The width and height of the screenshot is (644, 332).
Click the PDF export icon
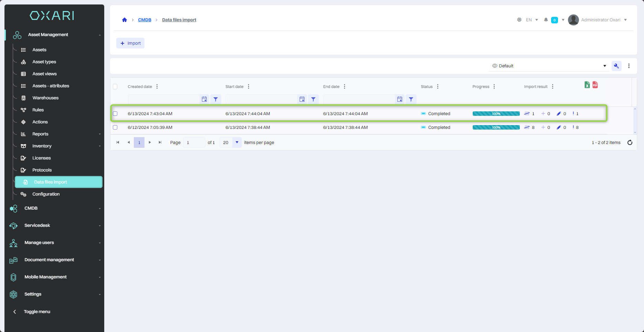tap(595, 85)
